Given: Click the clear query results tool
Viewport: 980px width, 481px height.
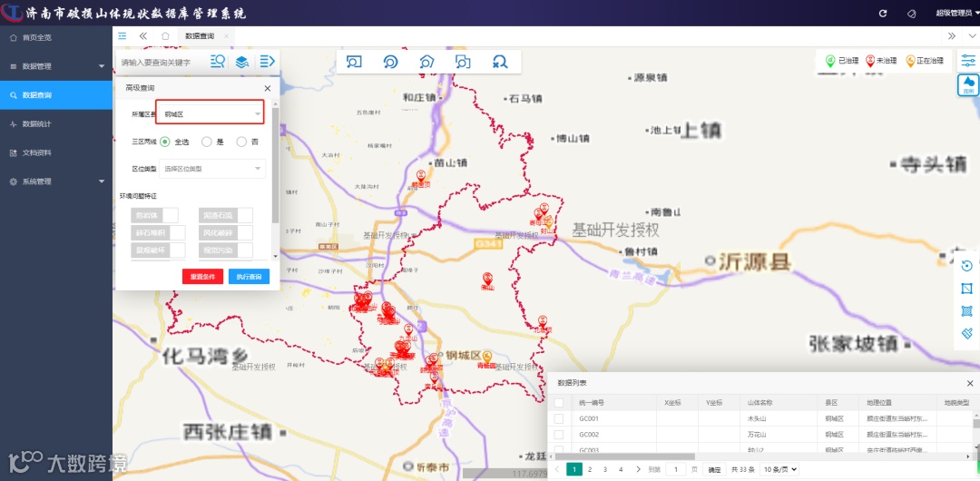Looking at the screenshot, I should point(499,62).
